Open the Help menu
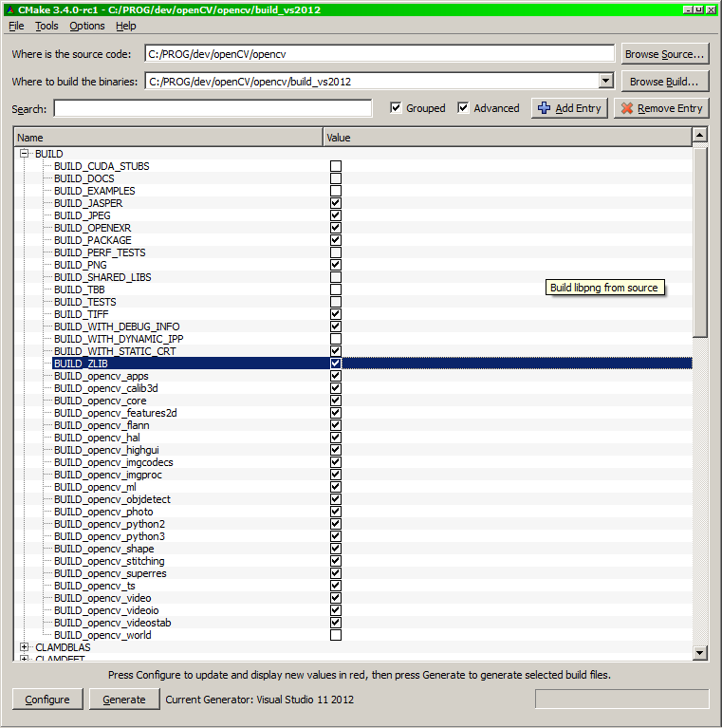722x728 pixels. pyautogui.click(x=126, y=26)
